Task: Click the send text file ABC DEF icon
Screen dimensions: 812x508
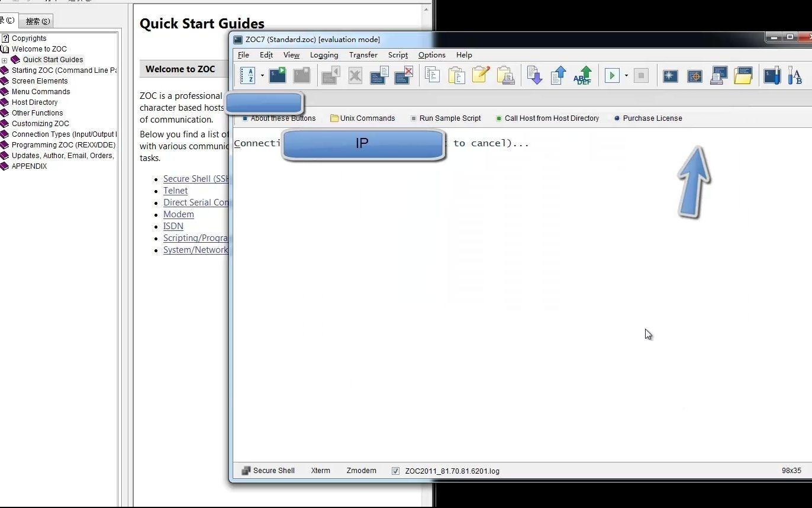Action: 583,75
